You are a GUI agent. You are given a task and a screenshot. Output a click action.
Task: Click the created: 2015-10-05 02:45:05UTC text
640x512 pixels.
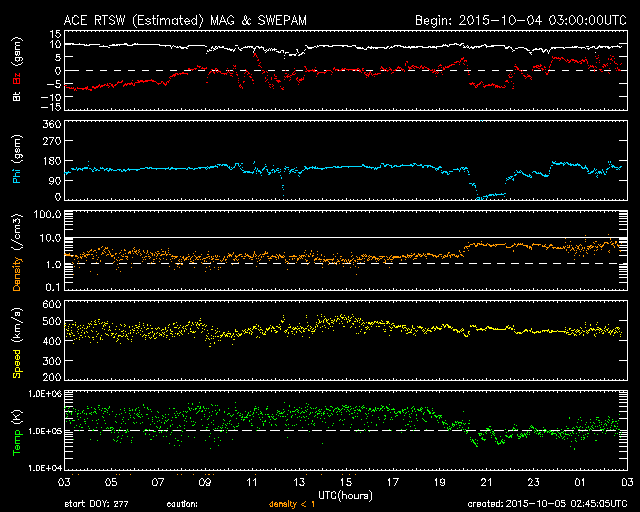pos(547,504)
